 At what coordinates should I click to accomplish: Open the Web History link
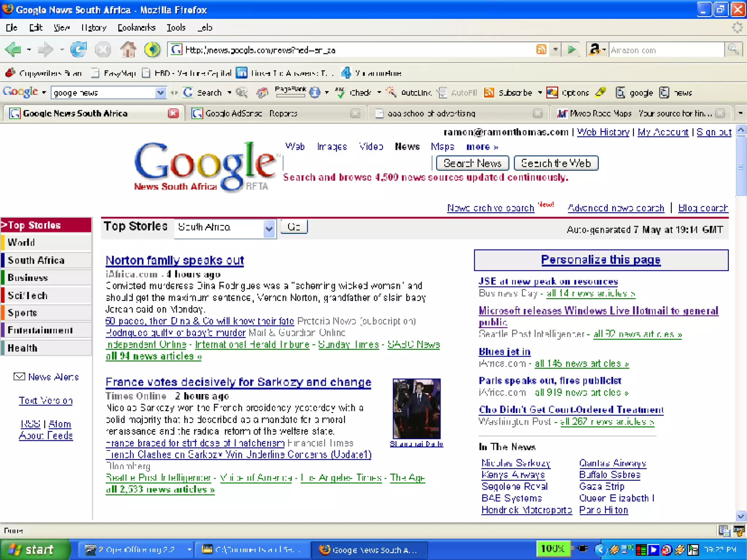(x=603, y=132)
